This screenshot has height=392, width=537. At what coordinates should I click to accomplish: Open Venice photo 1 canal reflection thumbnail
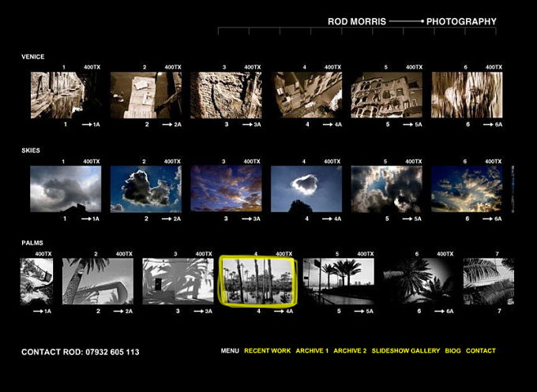(x=66, y=95)
